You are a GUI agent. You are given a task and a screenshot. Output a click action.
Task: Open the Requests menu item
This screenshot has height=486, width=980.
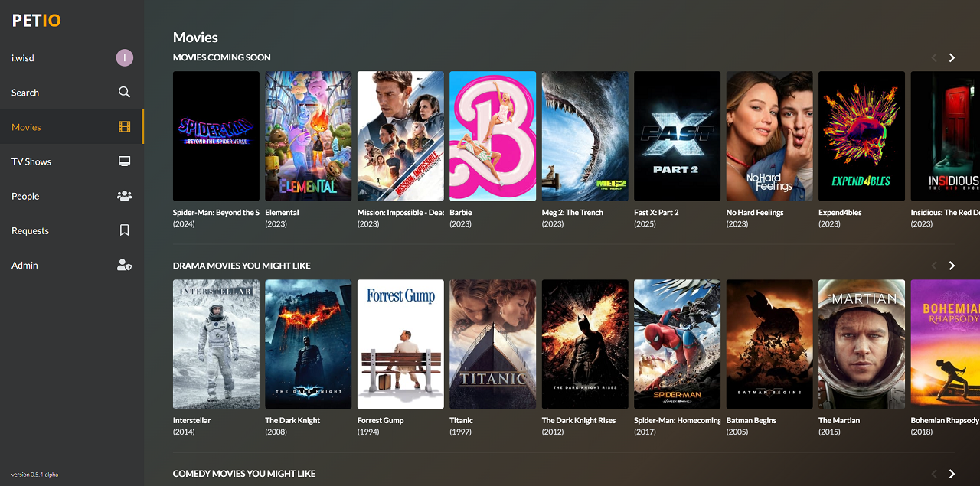click(x=30, y=230)
